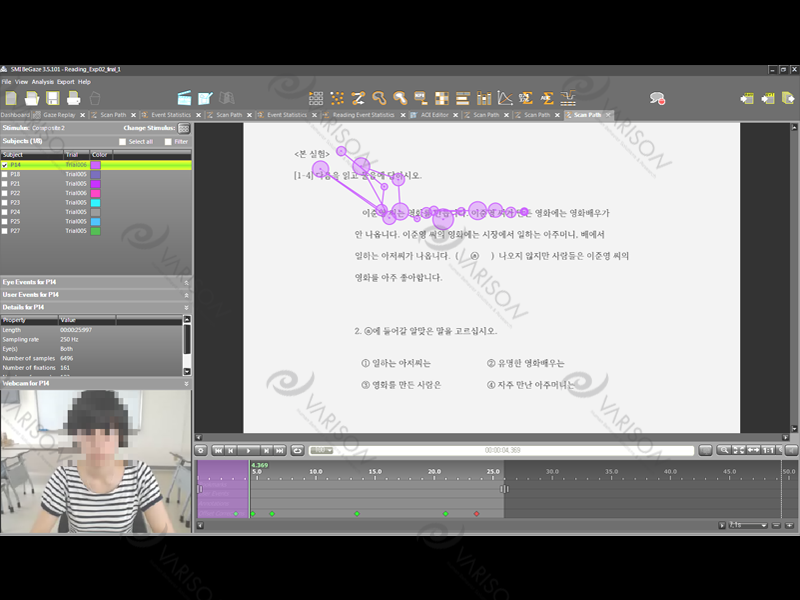Check subject P22 checkbox

pyautogui.click(x=5, y=193)
